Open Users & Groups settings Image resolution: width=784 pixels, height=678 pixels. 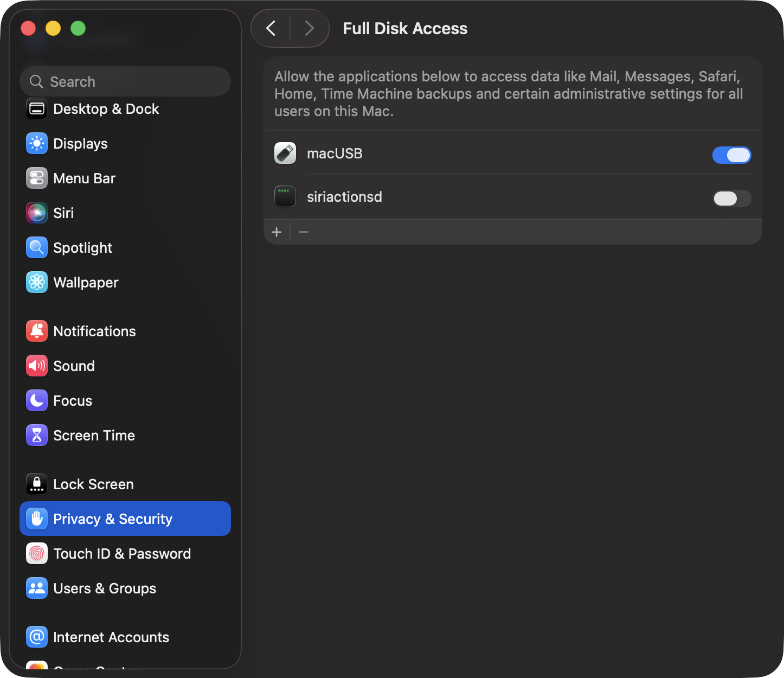coord(125,589)
